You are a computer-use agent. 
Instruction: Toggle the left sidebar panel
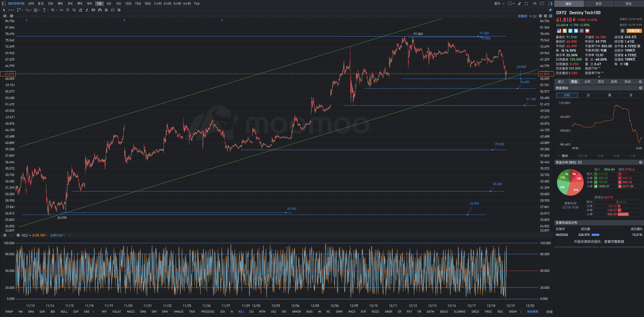click(4, 4)
